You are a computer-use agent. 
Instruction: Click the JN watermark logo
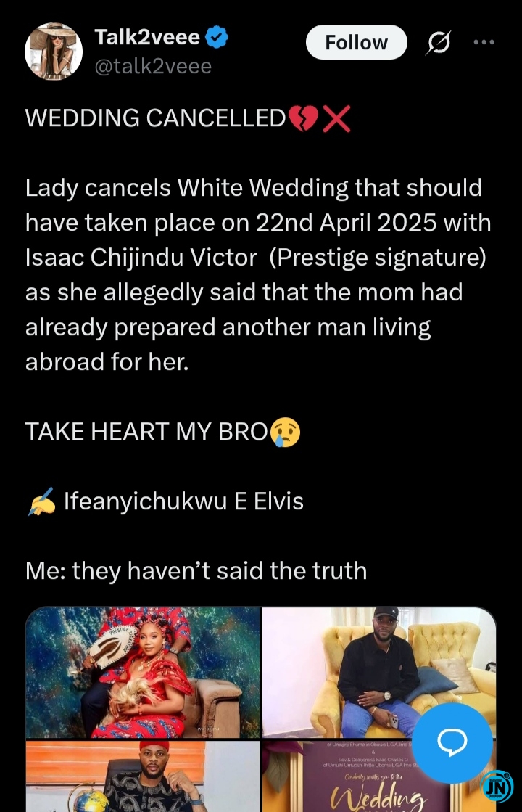click(497, 786)
